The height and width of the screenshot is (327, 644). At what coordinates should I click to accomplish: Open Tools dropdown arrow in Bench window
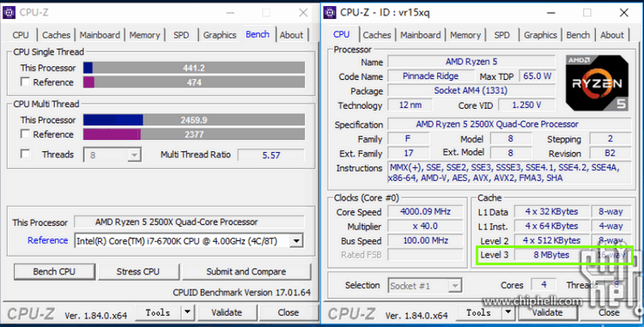(x=187, y=312)
